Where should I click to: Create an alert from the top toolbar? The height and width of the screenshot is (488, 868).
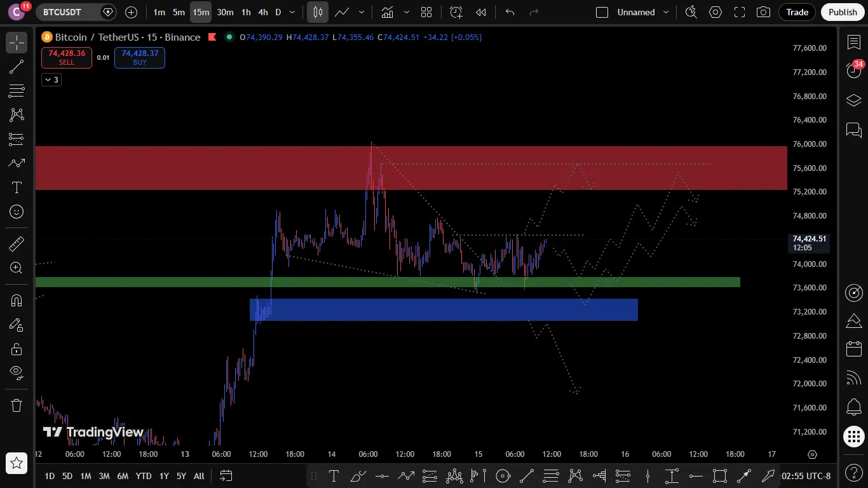456,12
